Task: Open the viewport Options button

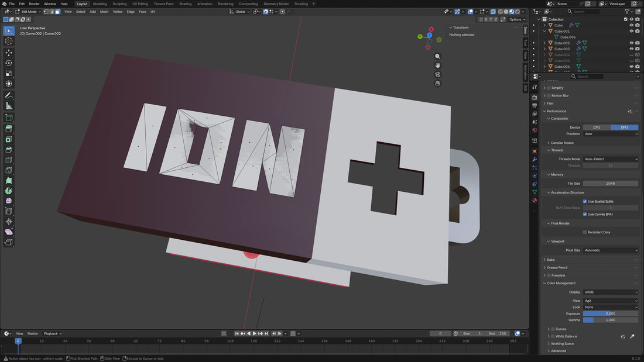Action: (x=516, y=19)
